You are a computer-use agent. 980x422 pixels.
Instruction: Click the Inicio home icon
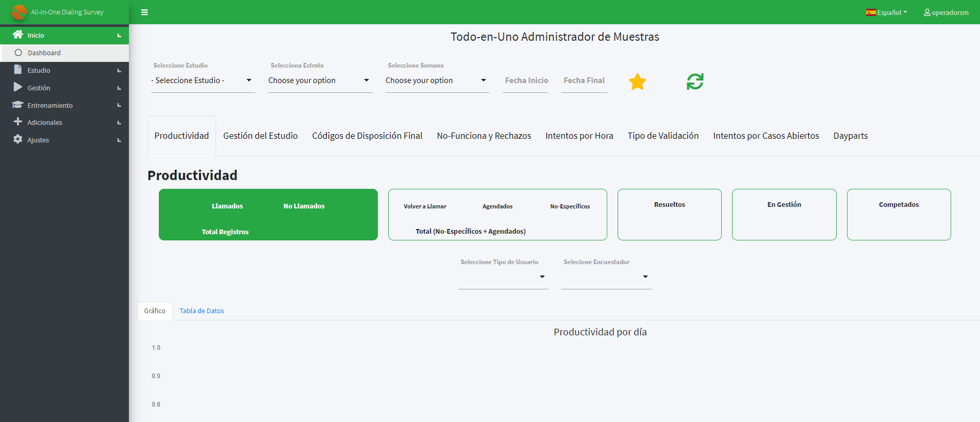18,35
